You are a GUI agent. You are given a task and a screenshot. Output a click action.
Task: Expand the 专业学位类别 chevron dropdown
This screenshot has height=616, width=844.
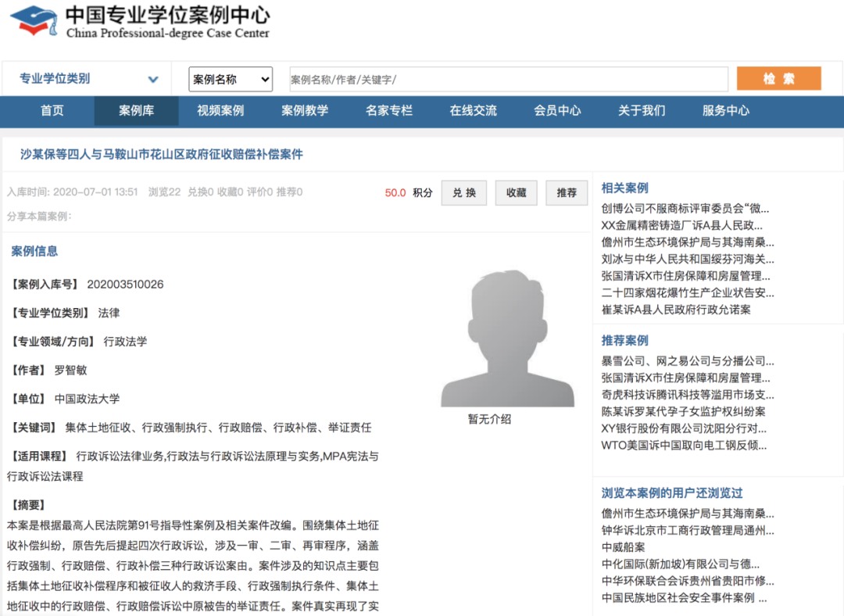click(x=153, y=79)
